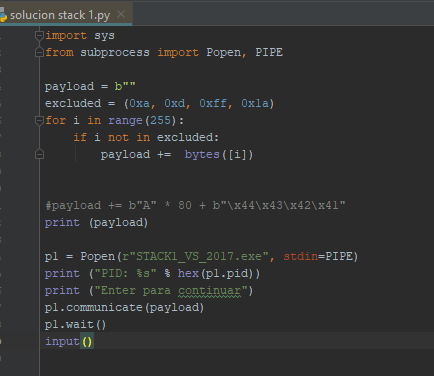Click the value 0x1a in the tuple

point(255,103)
